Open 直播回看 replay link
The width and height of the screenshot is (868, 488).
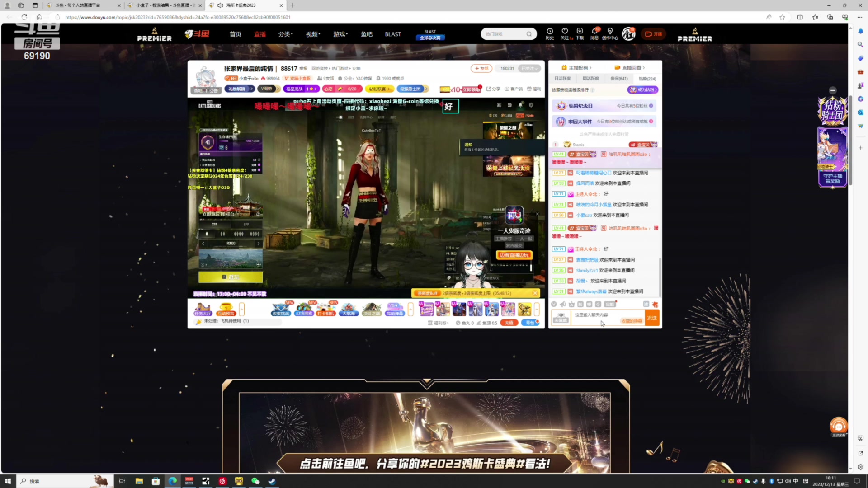[x=630, y=68]
